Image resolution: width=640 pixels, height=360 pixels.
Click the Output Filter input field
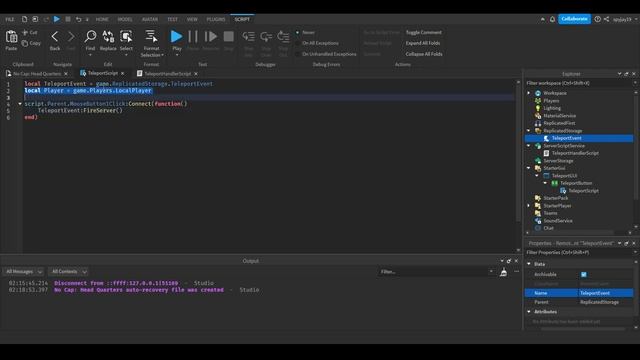point(436,271)
